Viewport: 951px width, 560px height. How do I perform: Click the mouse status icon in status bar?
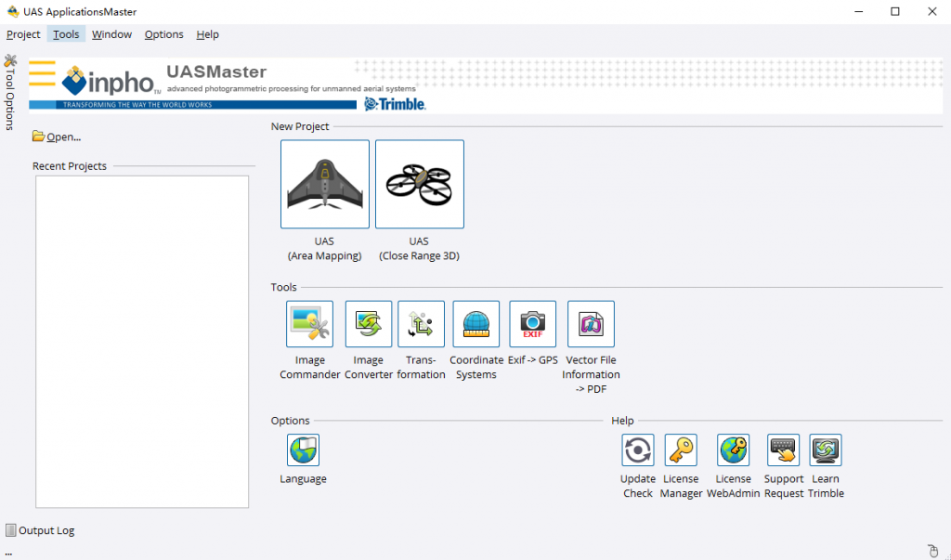click(x=933, y=551)
